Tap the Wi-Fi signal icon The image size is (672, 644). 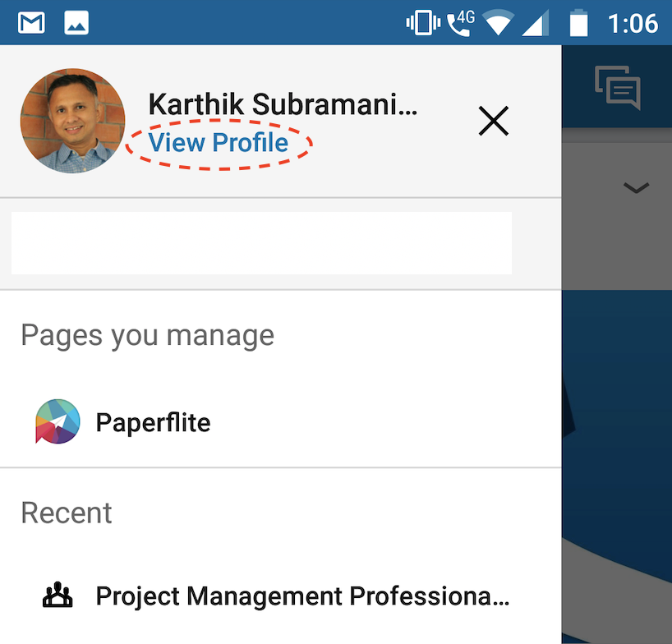click(x=499, y=23)
